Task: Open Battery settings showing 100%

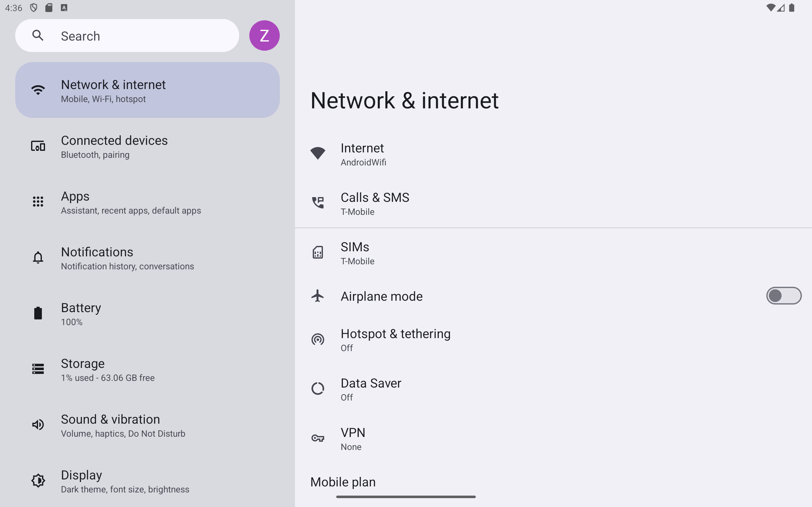Action: [x=81, y=313]
